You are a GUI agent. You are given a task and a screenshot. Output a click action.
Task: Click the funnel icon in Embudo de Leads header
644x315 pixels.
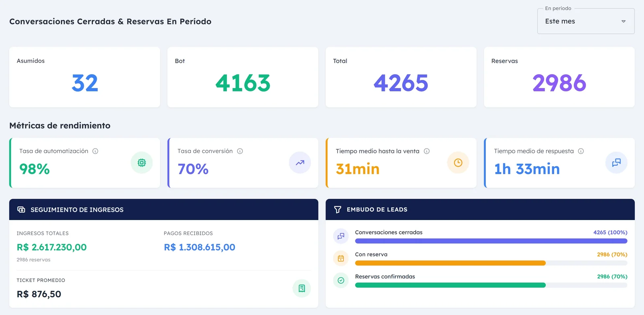pos(338,210)
